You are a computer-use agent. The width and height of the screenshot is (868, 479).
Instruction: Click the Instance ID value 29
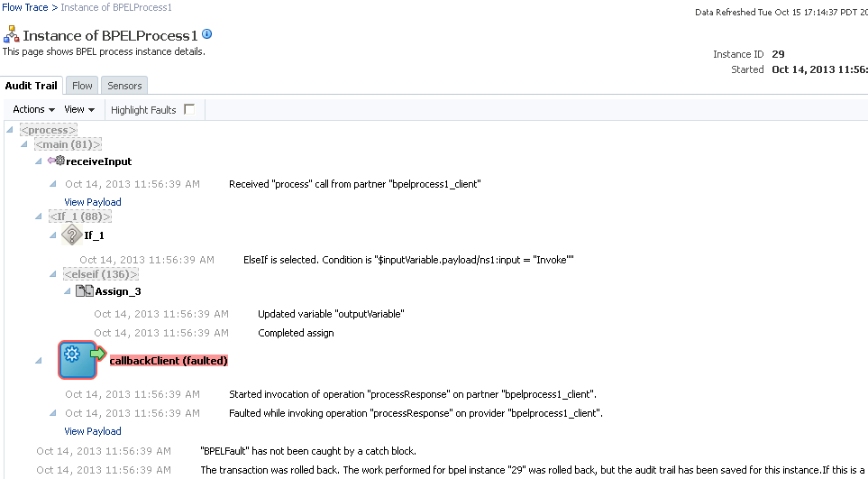[x=778, y=54]
